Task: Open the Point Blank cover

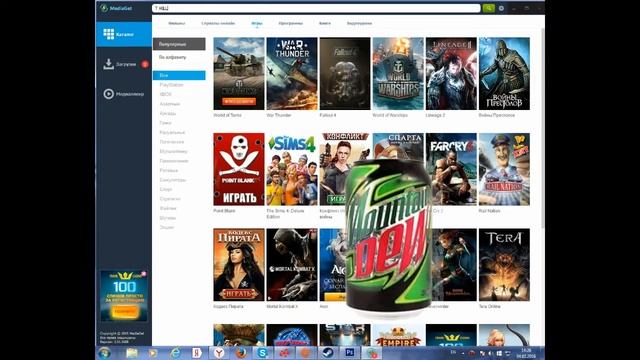Action: pyautogui.click(x=239, y=169)
